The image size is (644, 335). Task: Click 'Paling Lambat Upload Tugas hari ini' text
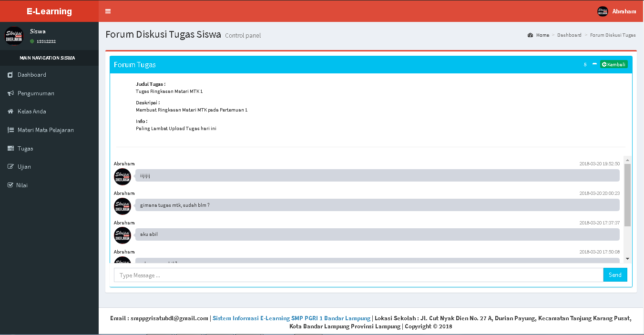pos(176,129)
